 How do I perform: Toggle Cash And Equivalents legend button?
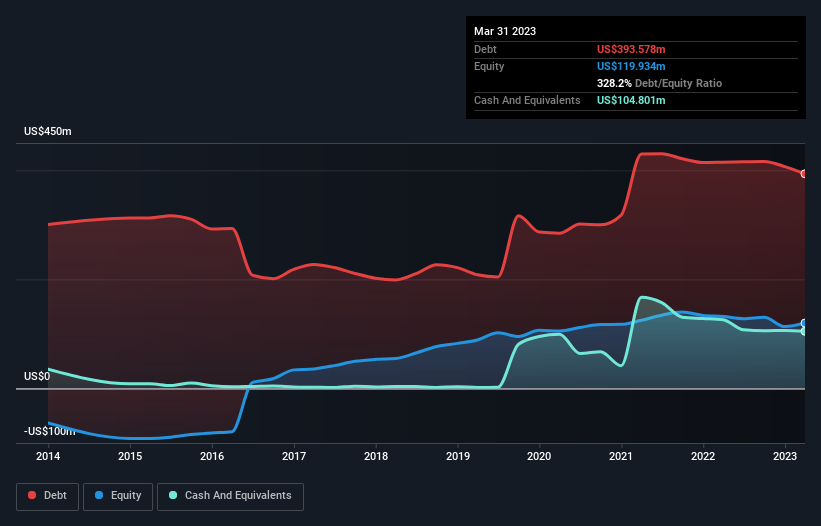230,496
